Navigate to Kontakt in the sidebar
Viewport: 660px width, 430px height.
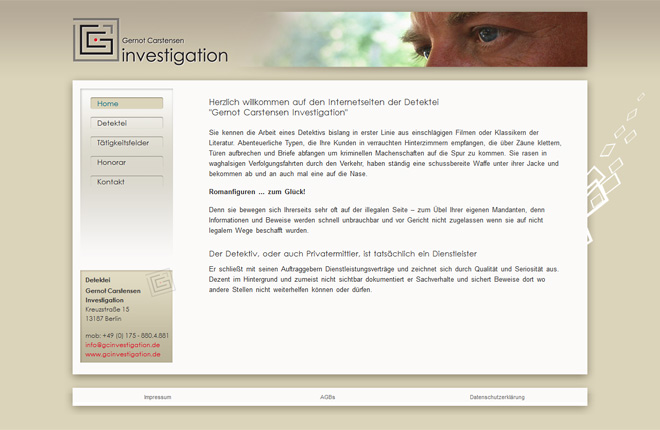tap(126, 182)
